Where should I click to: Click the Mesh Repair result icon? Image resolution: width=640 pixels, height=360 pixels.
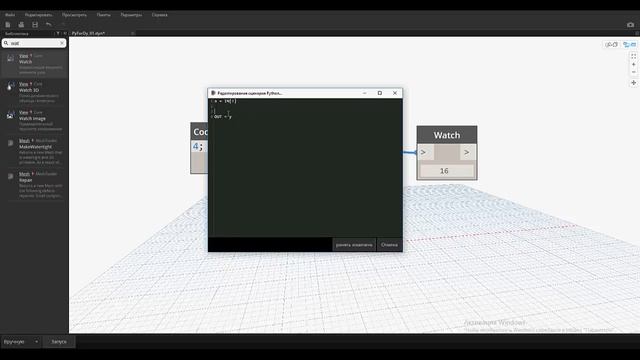coord(10,176)
